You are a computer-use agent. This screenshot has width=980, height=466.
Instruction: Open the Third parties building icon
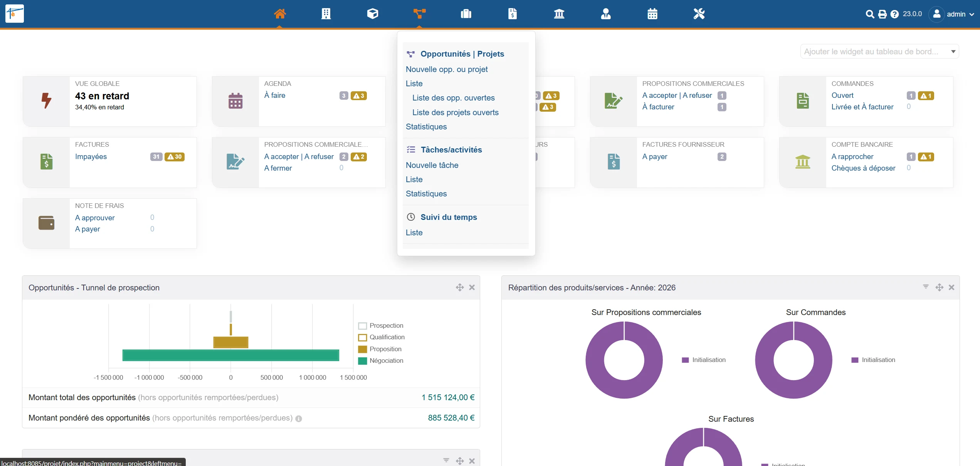coord(326,14)
